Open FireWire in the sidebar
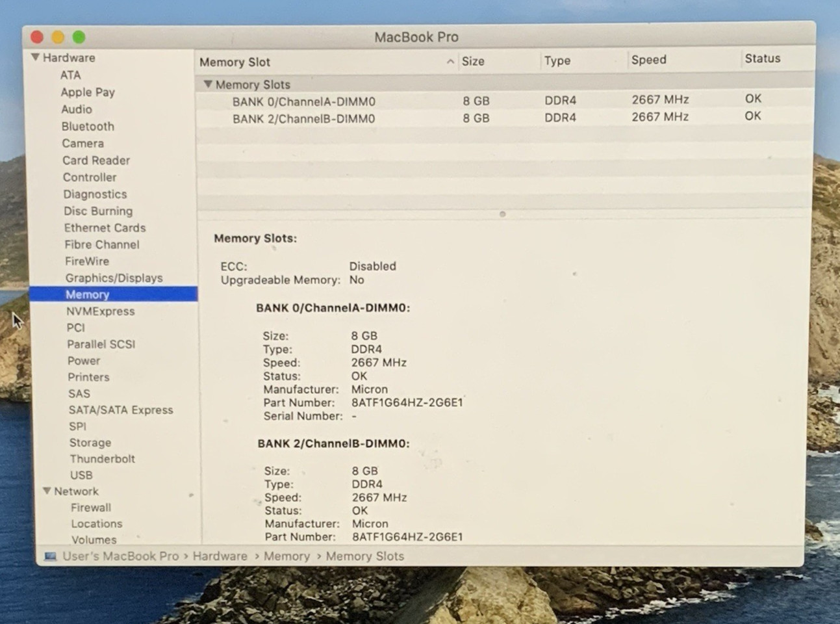 [x=87, y=261]
